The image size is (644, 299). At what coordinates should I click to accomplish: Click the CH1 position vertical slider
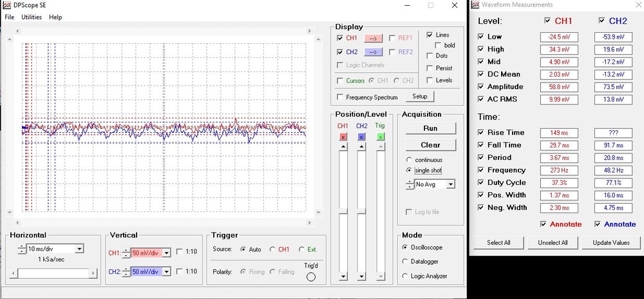[x=343, y=209]
